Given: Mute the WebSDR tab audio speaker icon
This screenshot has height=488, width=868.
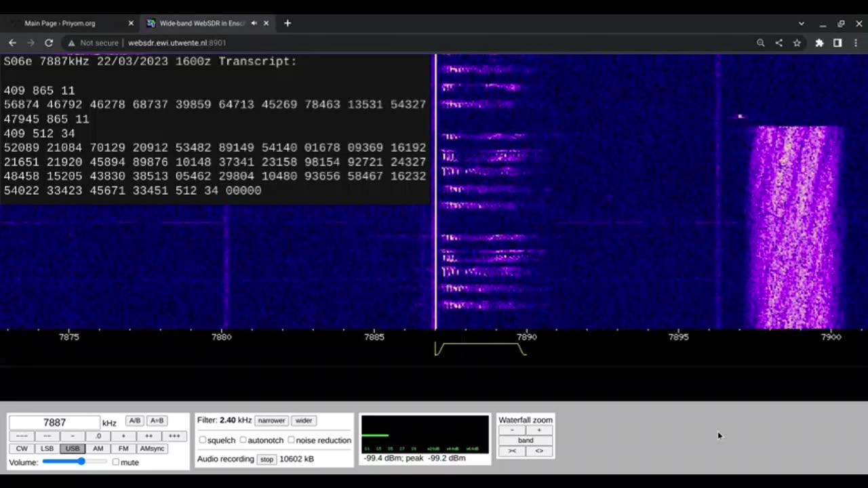Looking at the screenshot, I should 254,23.
